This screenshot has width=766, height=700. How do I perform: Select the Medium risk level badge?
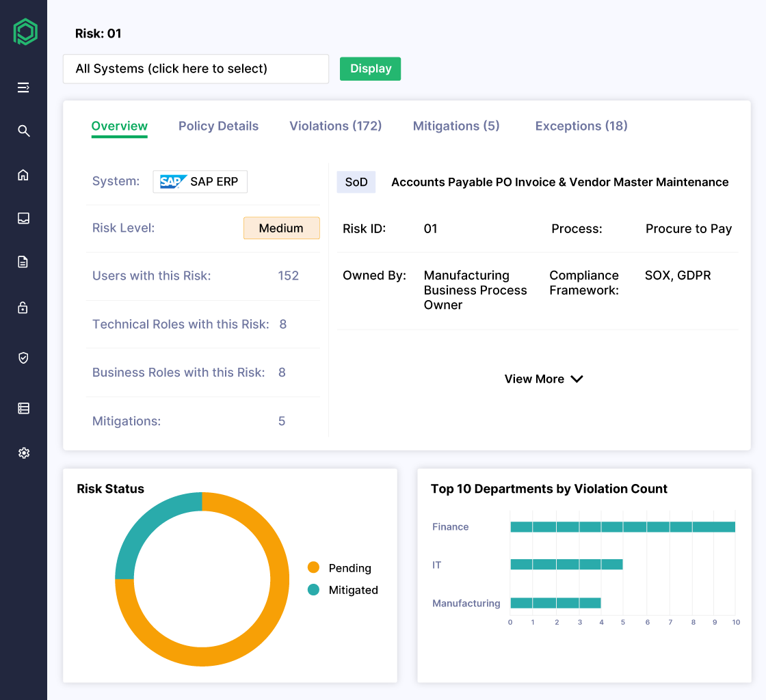point(281,228)
